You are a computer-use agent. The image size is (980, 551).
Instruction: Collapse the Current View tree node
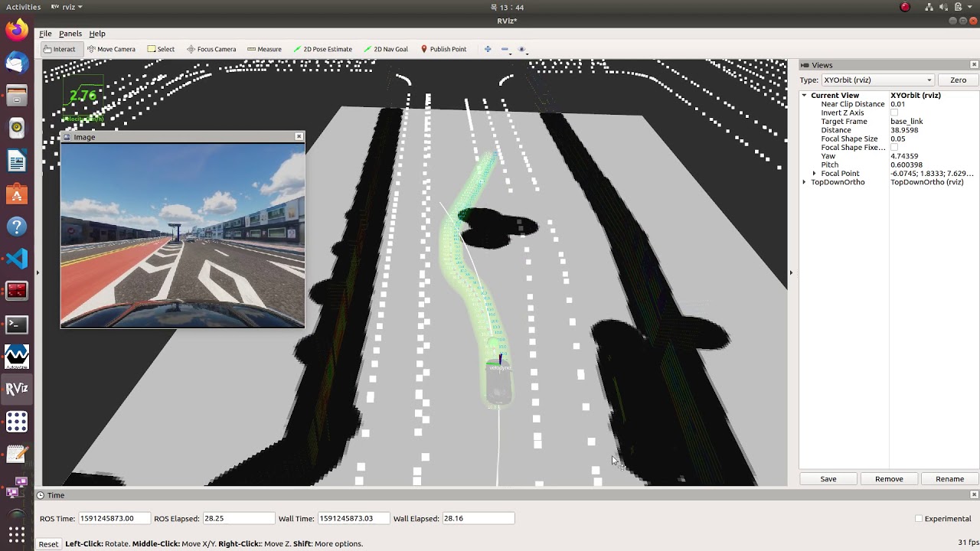click(x=804, y=96)
